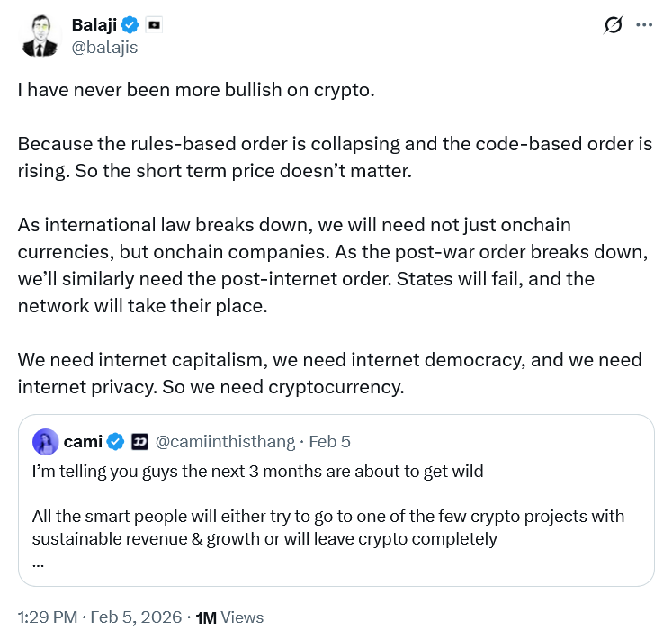
Task: Click cami's avatar in the quoted tweet
Action: point(46,442)
